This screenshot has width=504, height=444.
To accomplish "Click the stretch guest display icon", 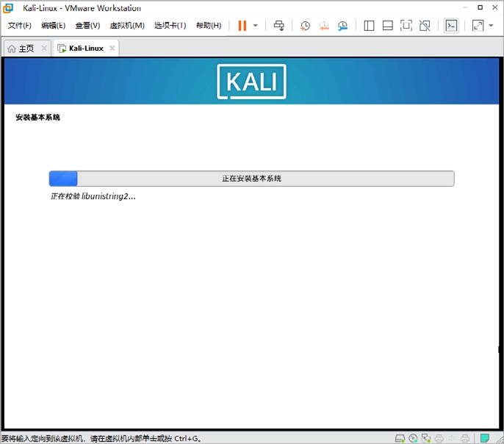I will [478, 26].
